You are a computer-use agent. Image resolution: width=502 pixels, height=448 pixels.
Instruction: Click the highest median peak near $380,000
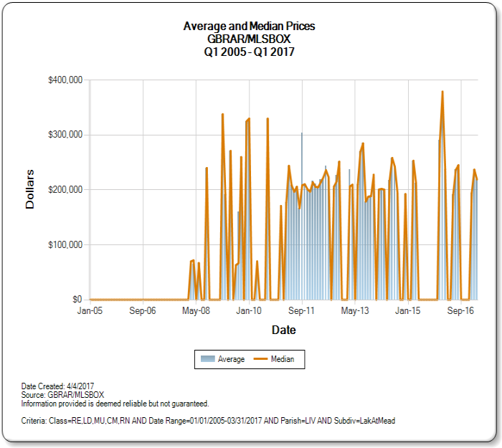(x=442, y=92)
